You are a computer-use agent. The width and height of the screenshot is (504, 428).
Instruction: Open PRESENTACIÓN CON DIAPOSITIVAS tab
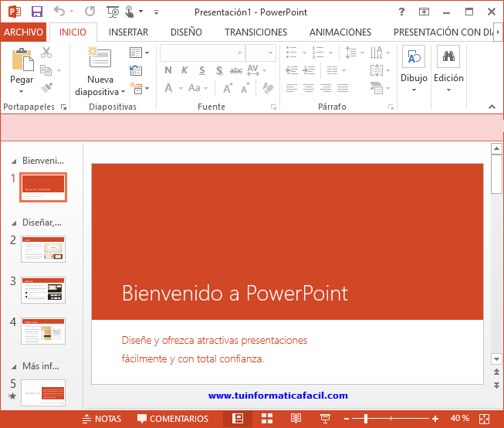pos(443,32)
